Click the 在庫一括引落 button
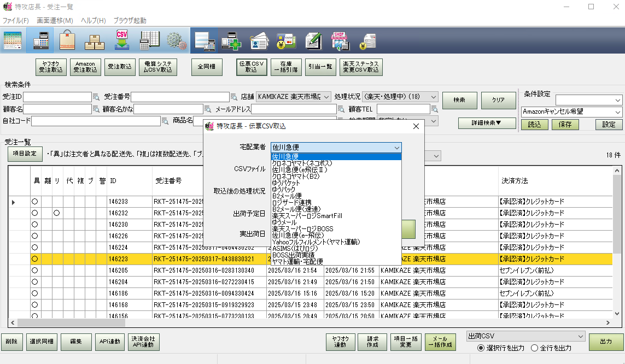 coord(286,67)
